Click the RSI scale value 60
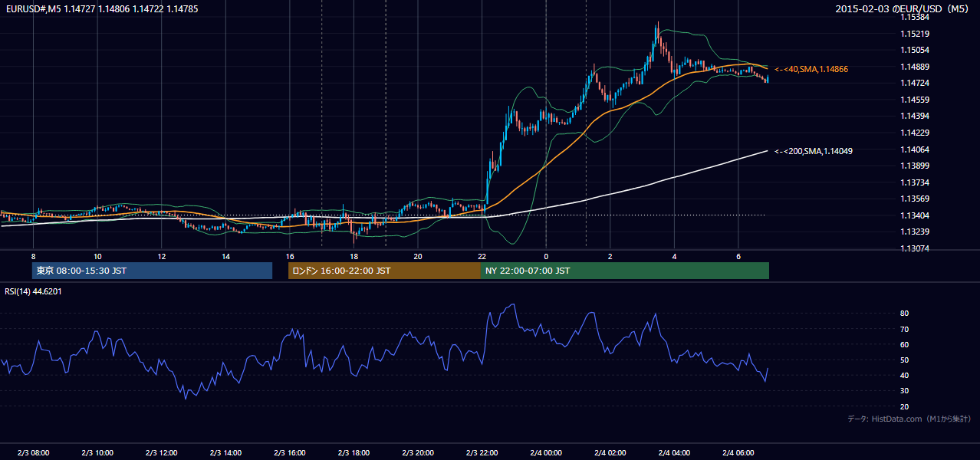The height and width of the screenshot is (460, 980). pos(905,344)
